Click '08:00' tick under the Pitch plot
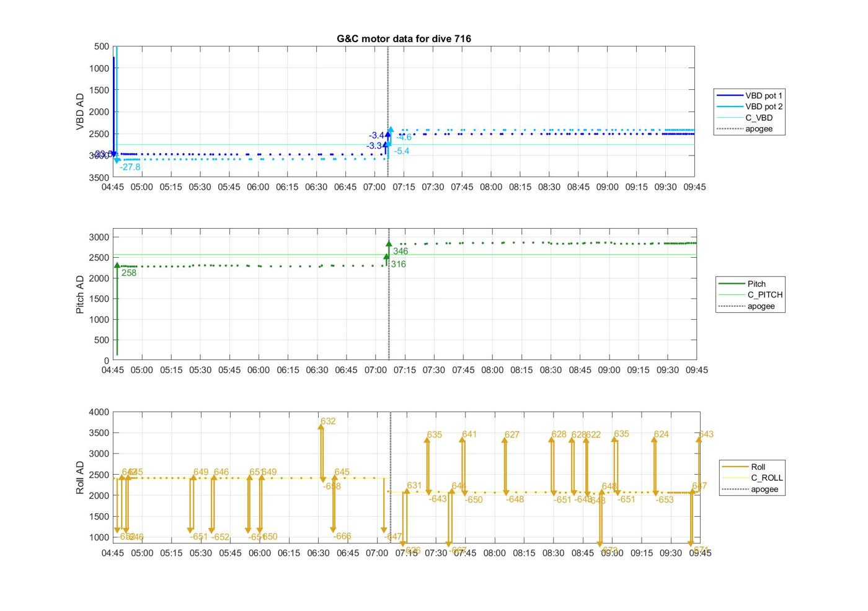 (x=493, y=370)
